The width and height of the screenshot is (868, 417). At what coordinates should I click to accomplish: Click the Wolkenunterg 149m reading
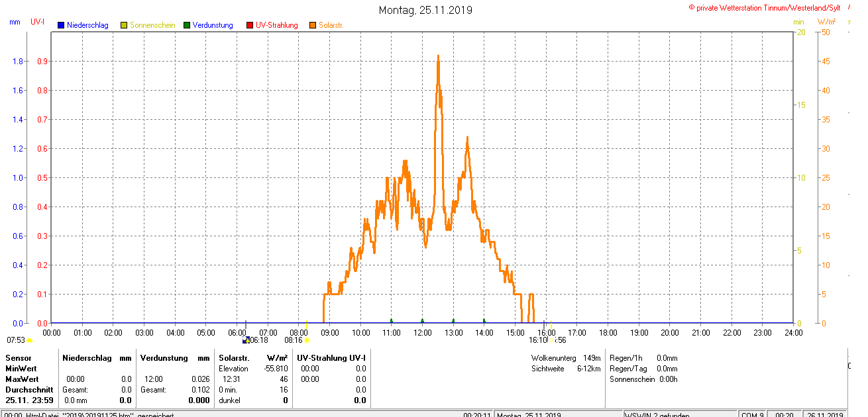pos(566,357)
